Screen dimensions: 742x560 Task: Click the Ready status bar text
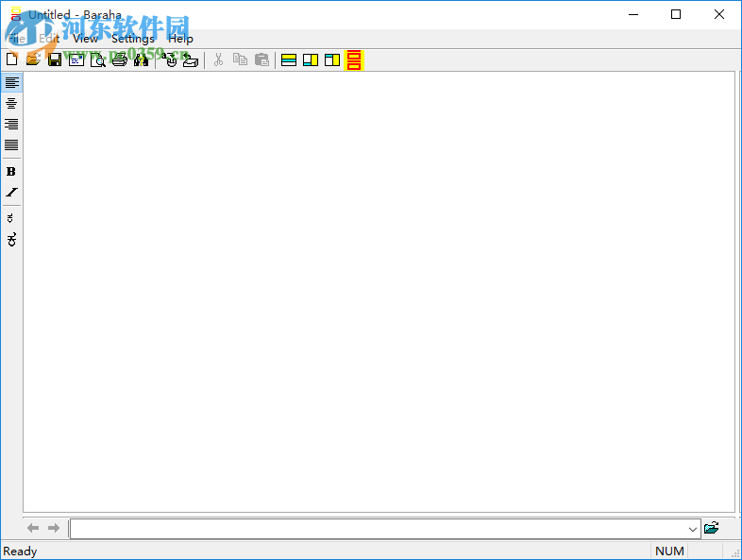20,551
